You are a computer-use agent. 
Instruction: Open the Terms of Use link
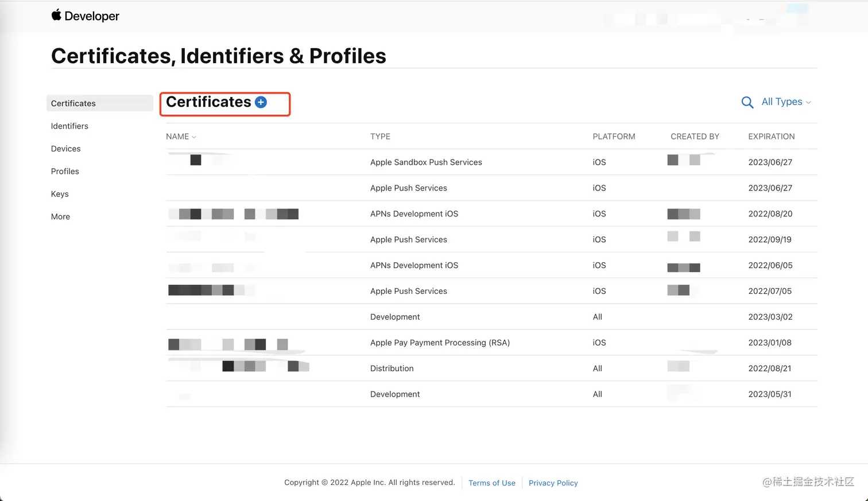pos(492,483)
